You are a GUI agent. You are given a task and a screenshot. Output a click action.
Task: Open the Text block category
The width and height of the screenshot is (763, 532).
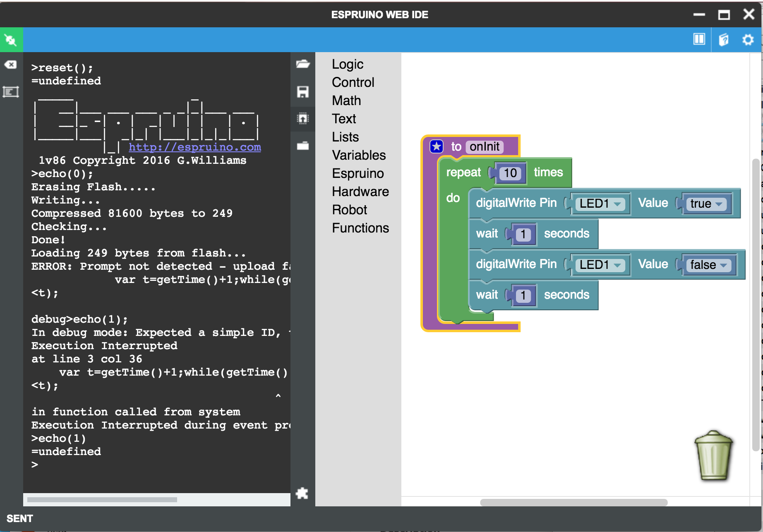coord(344,119)
